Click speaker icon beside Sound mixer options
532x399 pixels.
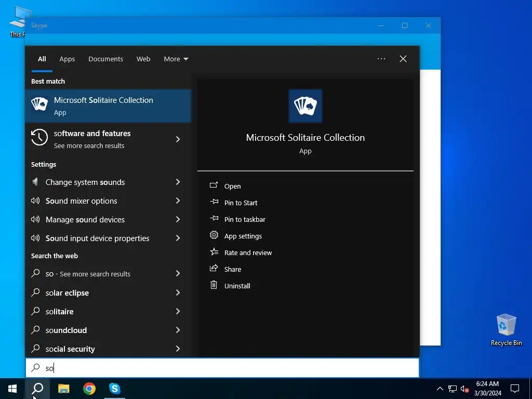click(35, 201)
